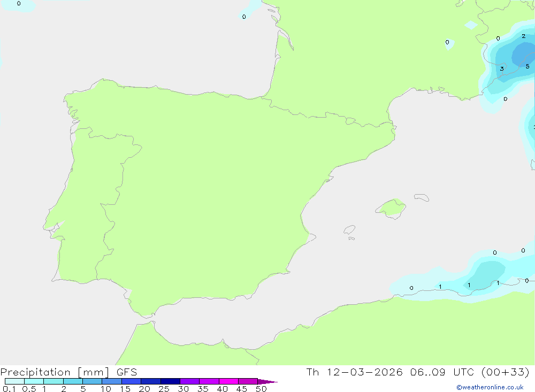
Task: Click the green Balearic island of Mallorca
Action: click(x=391, y=208)
